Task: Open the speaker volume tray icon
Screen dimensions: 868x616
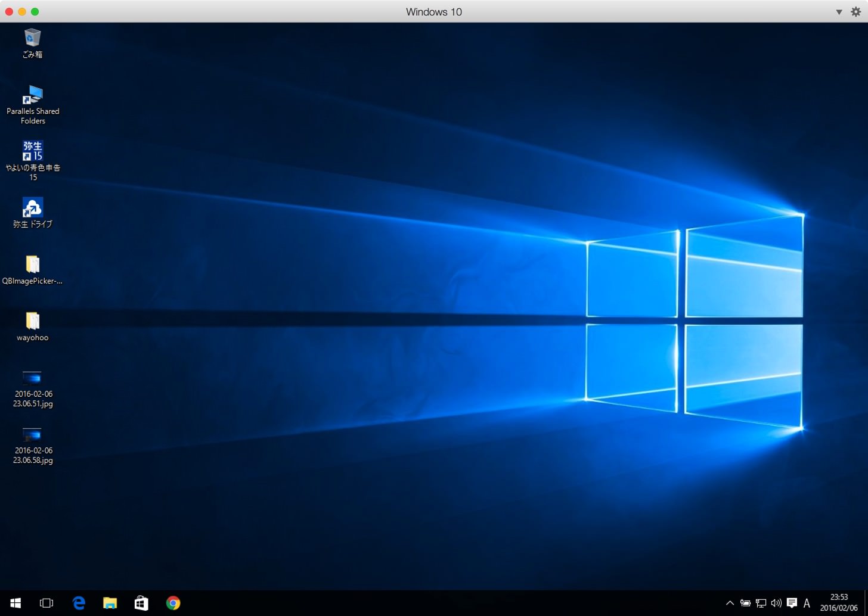Action: (776, 603)
